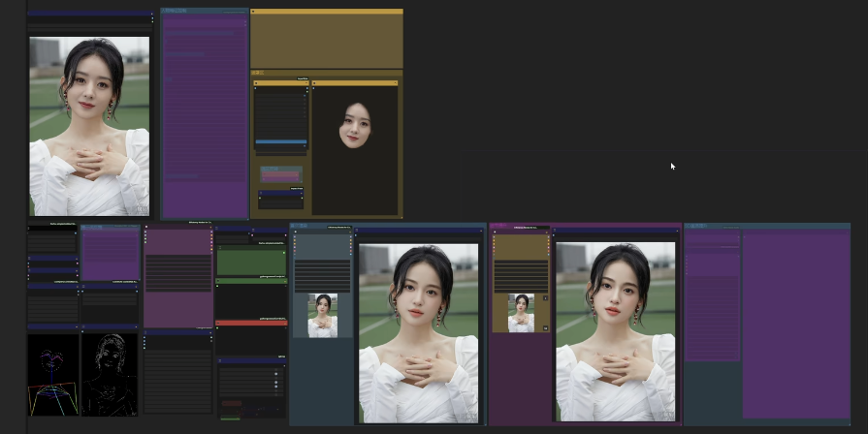Screen dimensions: 868x434
Task: Open the parameter rows in the olive sampler node
Action: point(521,275)
